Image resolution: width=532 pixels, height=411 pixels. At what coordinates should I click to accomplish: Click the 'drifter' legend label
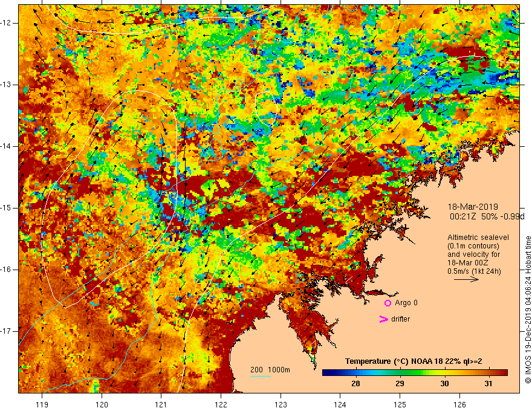click(400, 319)
